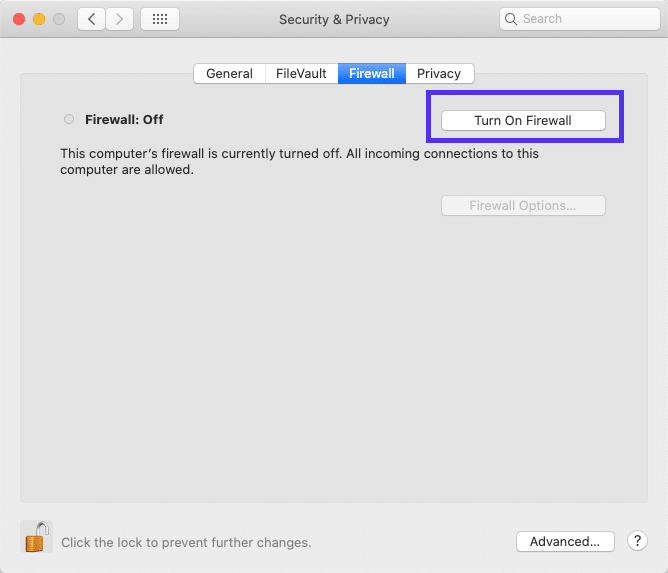The height and width of the screenshot is (573, 668).
Task: Click the magnifying glass search icon
Action: (512, 19)
